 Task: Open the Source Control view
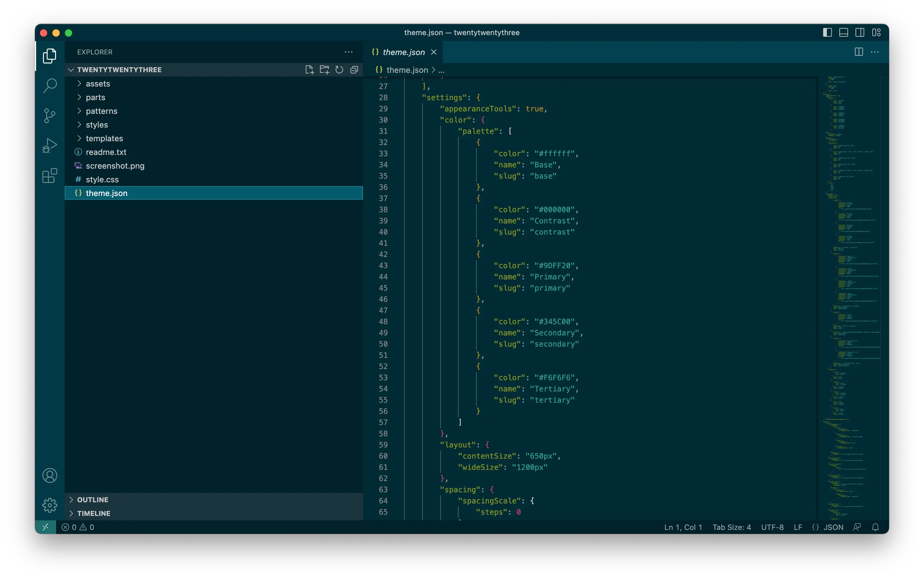49,115
